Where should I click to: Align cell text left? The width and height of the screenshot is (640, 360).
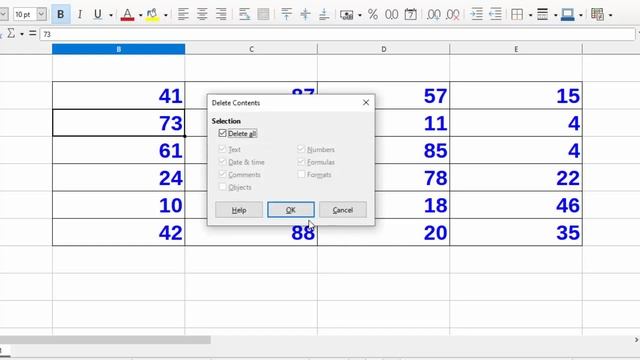click(183, 15)
